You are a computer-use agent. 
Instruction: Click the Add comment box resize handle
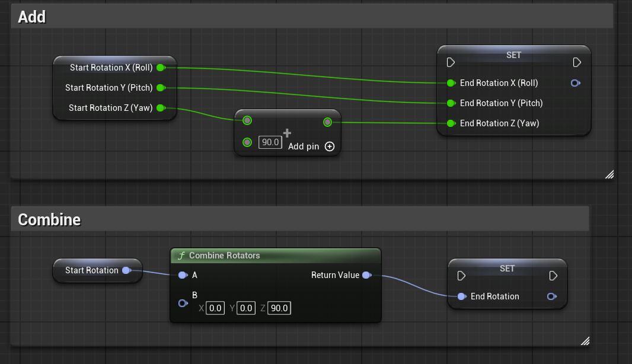(609, 174)
